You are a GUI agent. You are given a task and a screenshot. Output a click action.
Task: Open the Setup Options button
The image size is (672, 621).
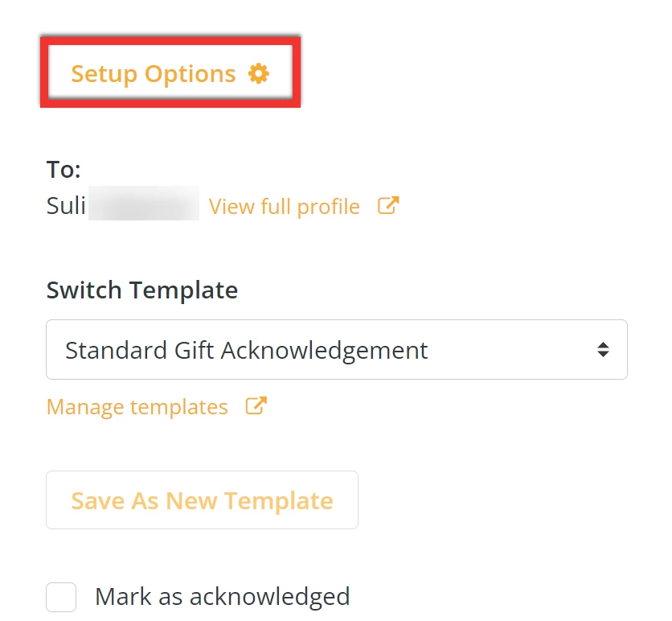pos(170,74)
